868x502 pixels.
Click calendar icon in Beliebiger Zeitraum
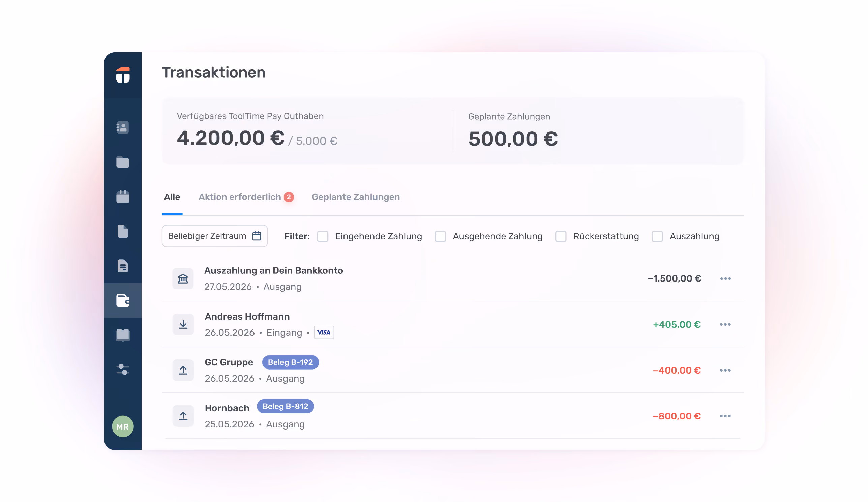pos(257,236)
